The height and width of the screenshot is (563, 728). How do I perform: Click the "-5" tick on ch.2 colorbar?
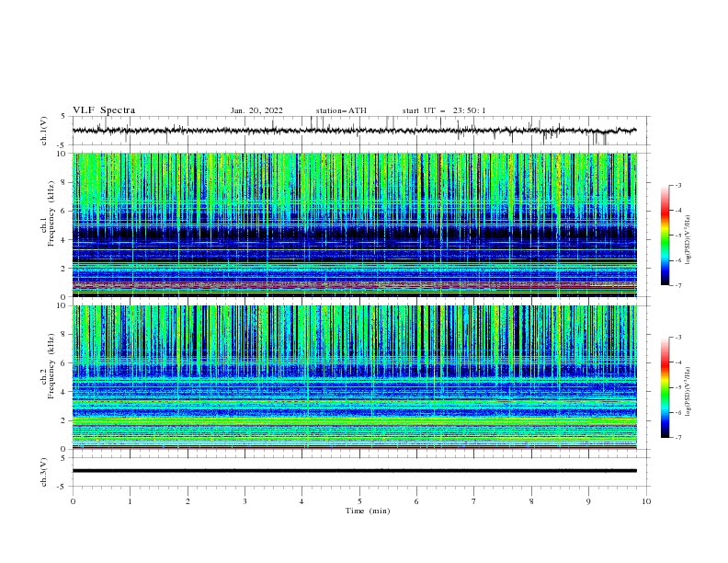point(678,387)
